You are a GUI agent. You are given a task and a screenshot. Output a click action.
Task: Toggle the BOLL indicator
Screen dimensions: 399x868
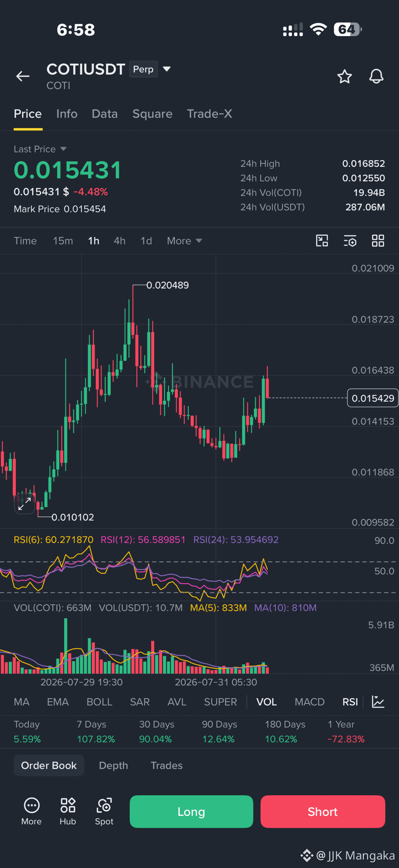coord(99,702)
